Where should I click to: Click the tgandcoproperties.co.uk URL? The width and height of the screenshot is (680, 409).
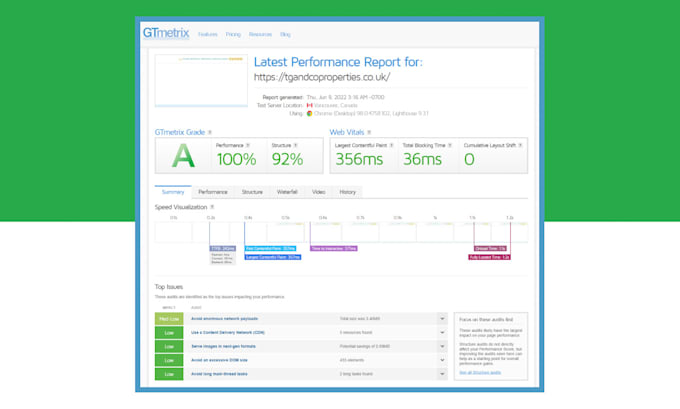click(322, 77)
